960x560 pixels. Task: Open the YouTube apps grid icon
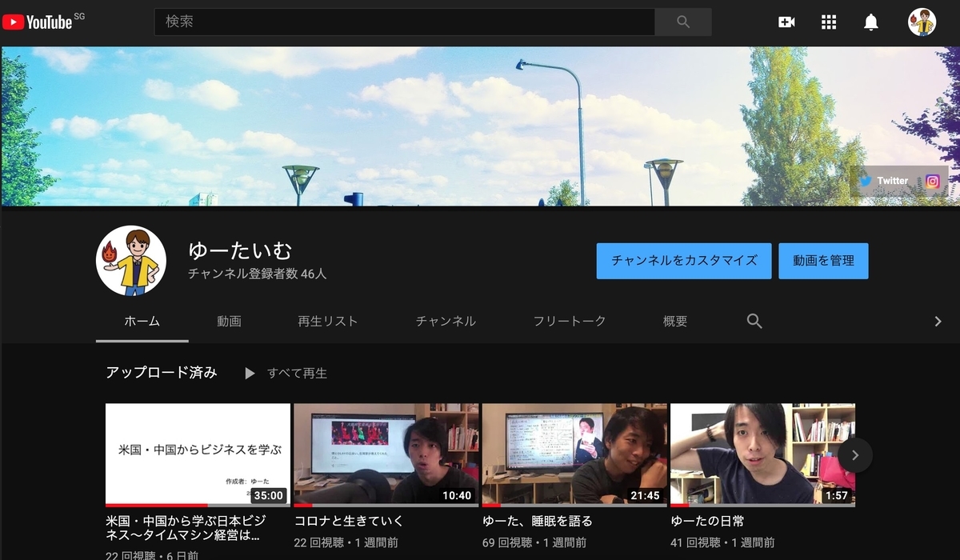tap(829, 22)
